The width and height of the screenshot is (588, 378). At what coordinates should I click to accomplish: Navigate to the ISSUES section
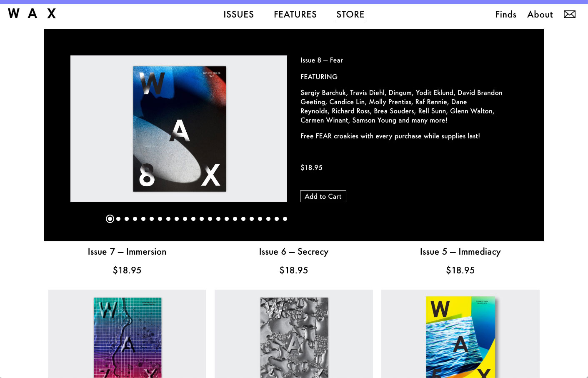(x=238, y=14)
